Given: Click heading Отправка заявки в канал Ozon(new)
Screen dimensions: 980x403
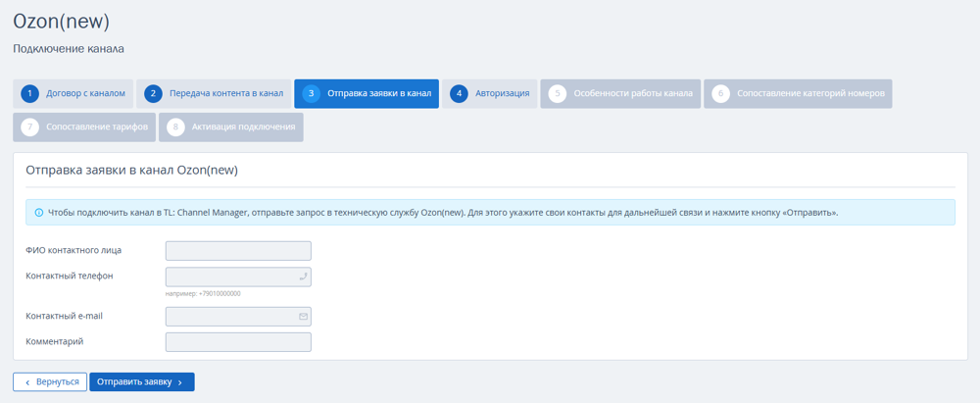Looking at the screenshot, I should click(132, 171).
